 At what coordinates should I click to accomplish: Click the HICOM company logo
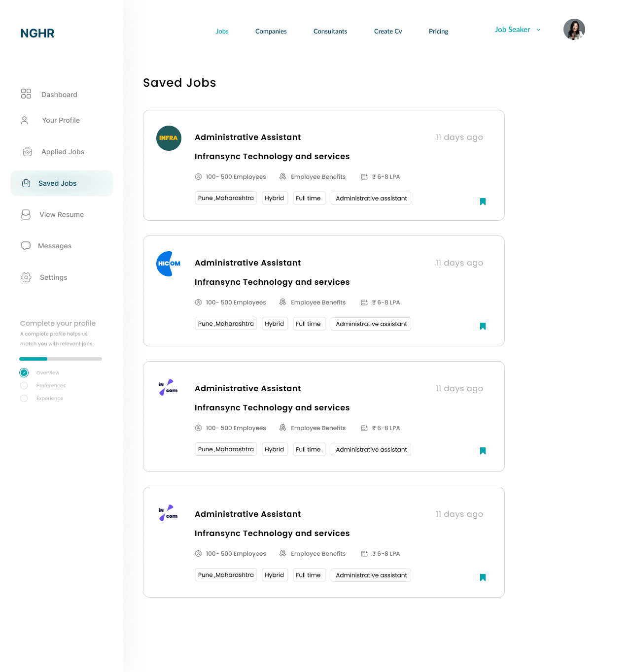(168, 264)
